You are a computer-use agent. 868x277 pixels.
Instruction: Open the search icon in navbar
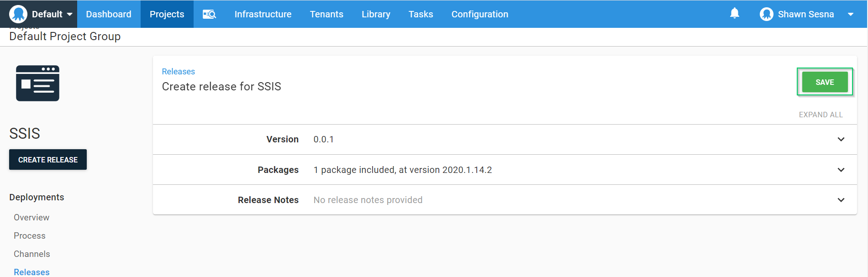(x=209, y=14)
